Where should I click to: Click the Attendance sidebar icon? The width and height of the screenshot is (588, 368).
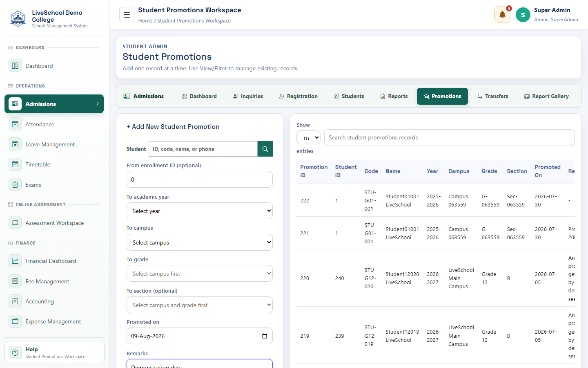(x=15, y=124)
